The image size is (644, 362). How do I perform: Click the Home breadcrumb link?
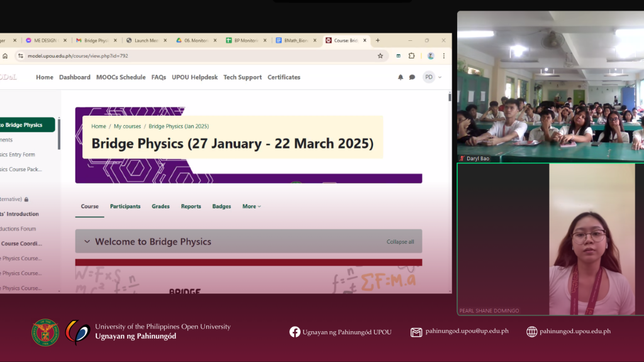coord(99,126)
